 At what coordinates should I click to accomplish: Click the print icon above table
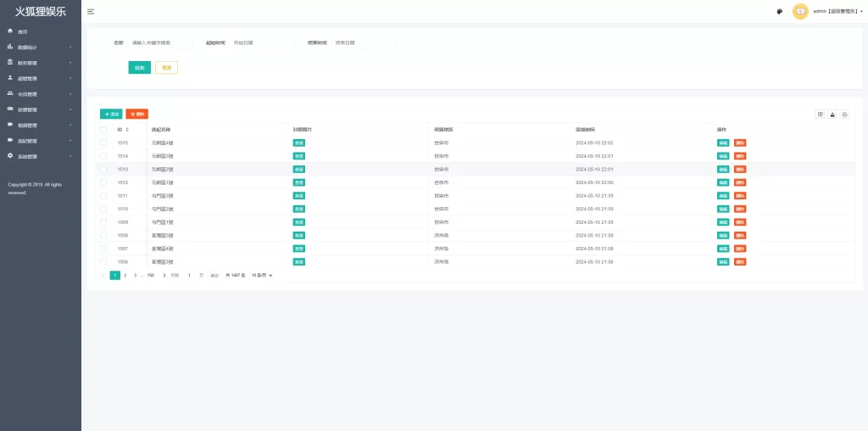pos(844,115)
